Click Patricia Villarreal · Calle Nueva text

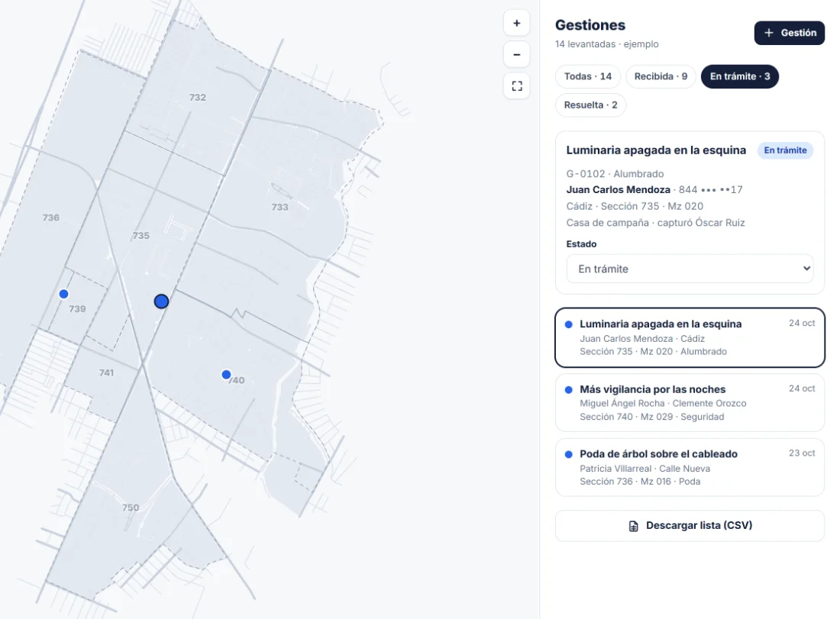(645, 469)
